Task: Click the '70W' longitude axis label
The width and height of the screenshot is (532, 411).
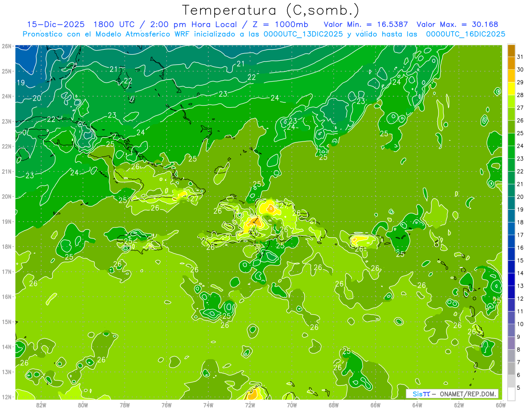Action: pos(292,405)
